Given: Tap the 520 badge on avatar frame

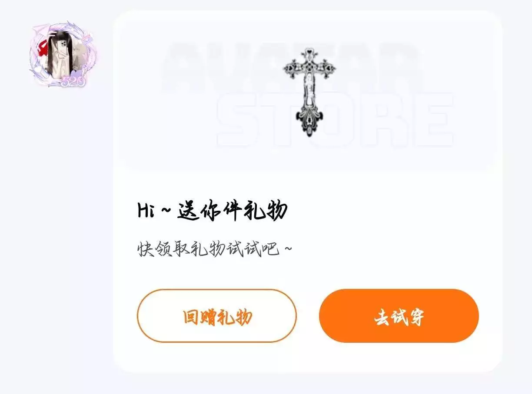Looking at the screenshot, I should click(x=73, y=81).
